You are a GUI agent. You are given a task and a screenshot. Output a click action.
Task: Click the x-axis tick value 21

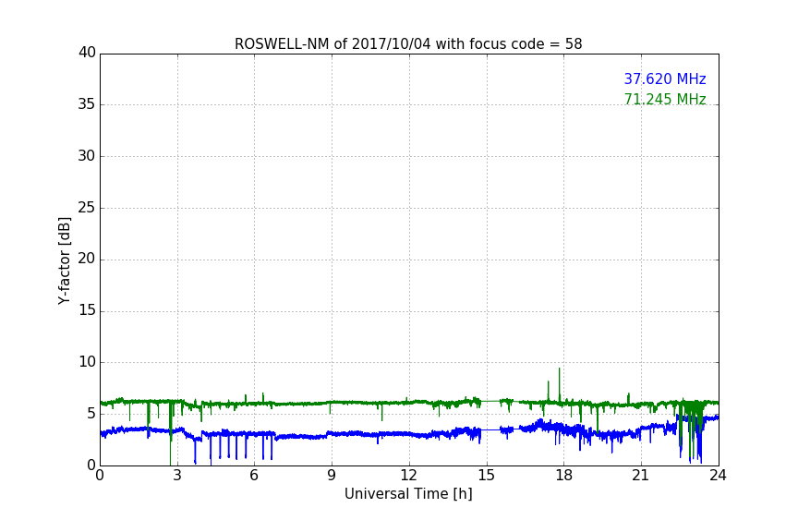point(641,476)
